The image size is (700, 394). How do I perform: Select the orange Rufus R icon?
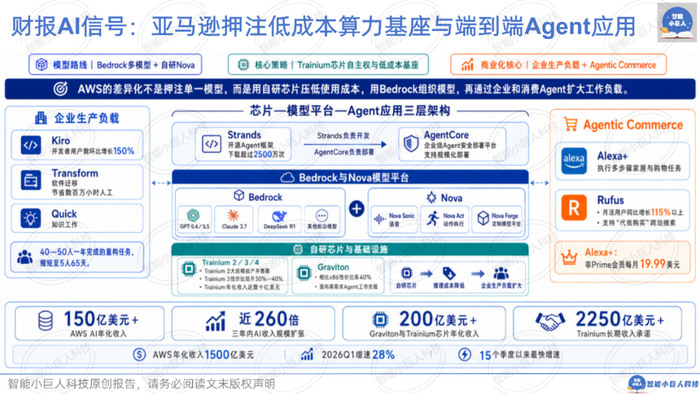[574, 208]
